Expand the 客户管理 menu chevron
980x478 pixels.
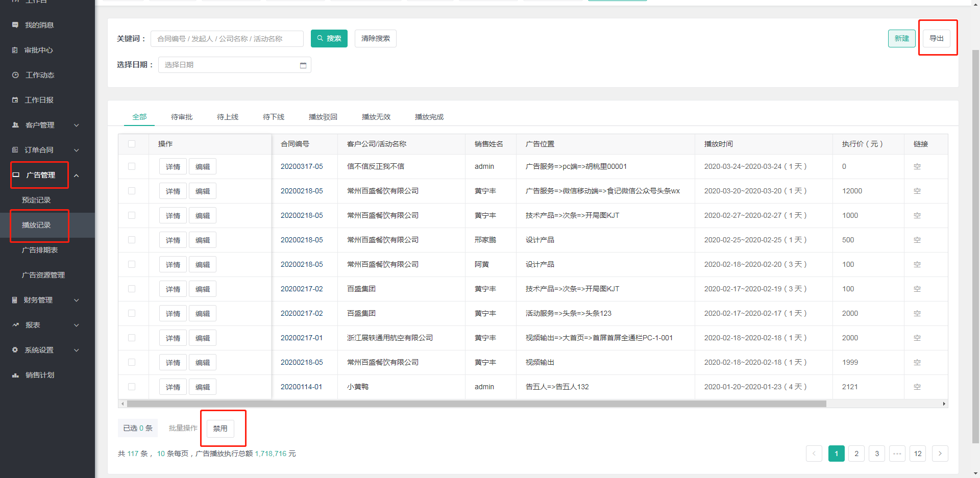tap(77, 125)
